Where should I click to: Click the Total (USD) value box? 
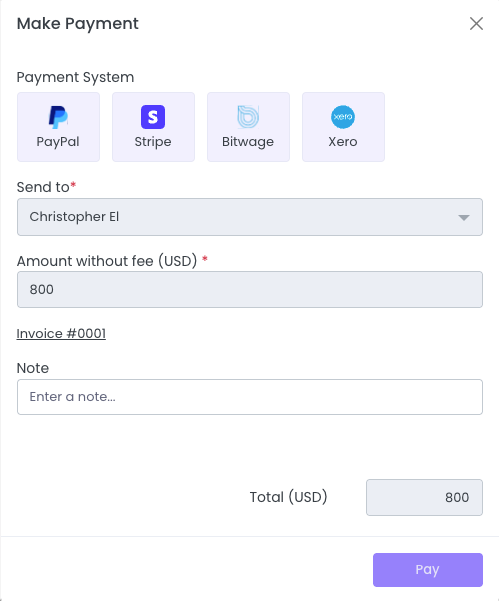424,497
